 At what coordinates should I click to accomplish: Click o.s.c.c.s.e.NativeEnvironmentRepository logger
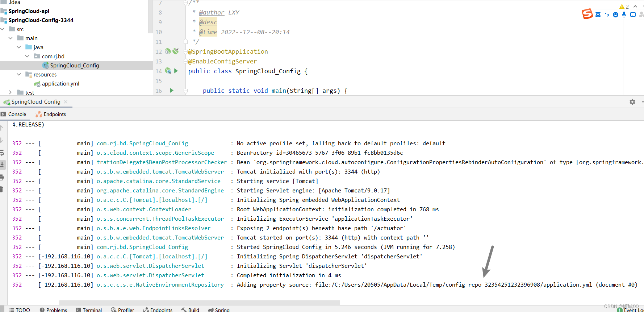(x=160, y=285)
